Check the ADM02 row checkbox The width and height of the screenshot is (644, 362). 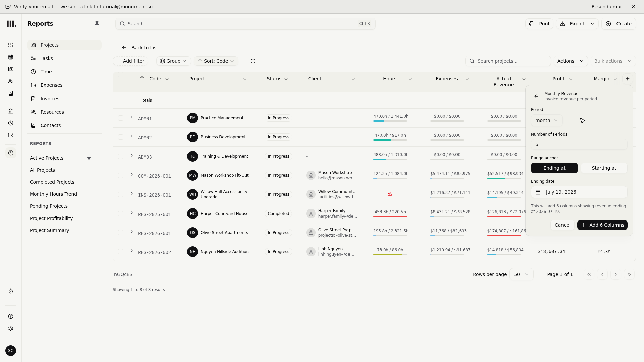121,137
